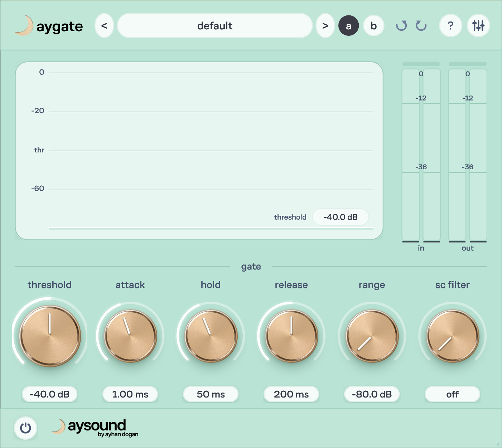
Task: Click the range knob
Action: click(x=372, y=336)
